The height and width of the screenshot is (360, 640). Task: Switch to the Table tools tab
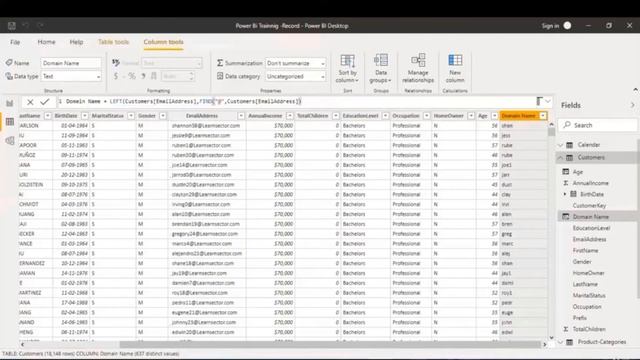click(x=113, y=42)
